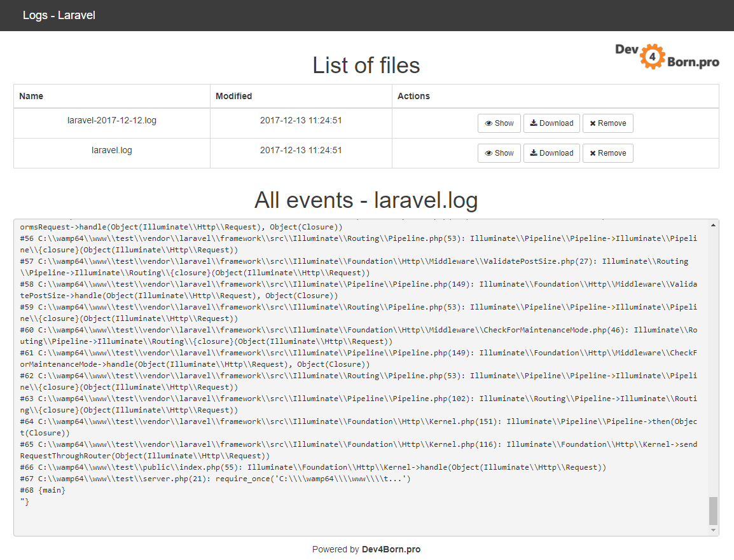Click the Logs - Laravel navbar title
The image size is (734, 560).
59,15
